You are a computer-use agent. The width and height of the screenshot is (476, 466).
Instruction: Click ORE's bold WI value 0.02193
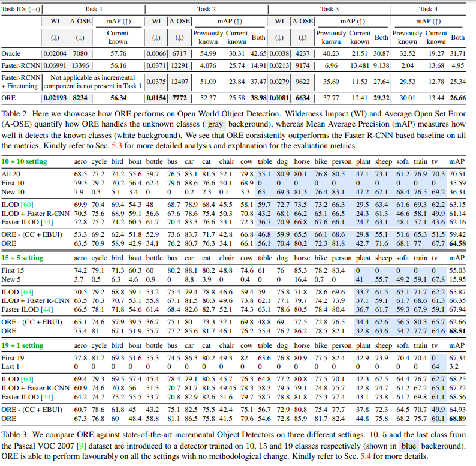click(55, 98)
